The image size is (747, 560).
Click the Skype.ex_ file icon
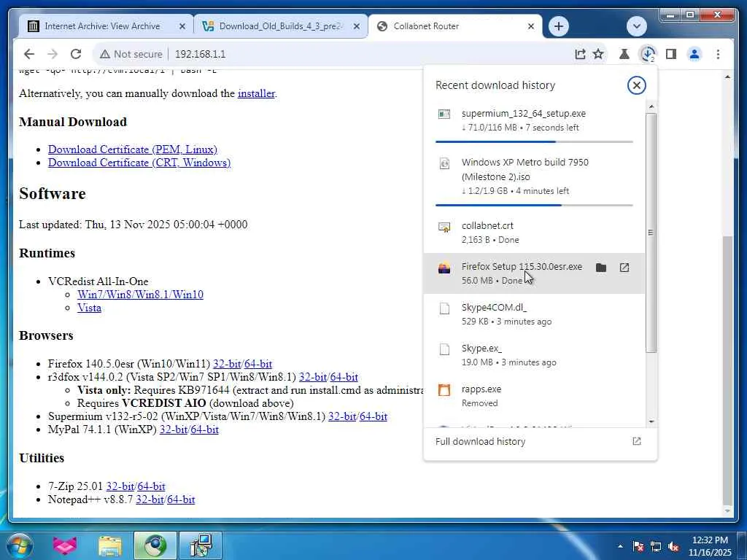[x=444, y=349]
